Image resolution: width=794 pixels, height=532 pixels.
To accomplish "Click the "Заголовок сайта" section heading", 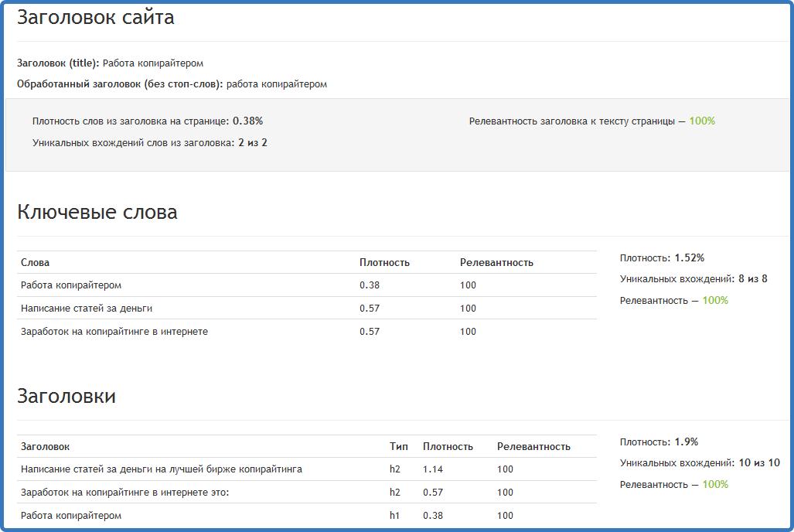I will coord(95,18).
